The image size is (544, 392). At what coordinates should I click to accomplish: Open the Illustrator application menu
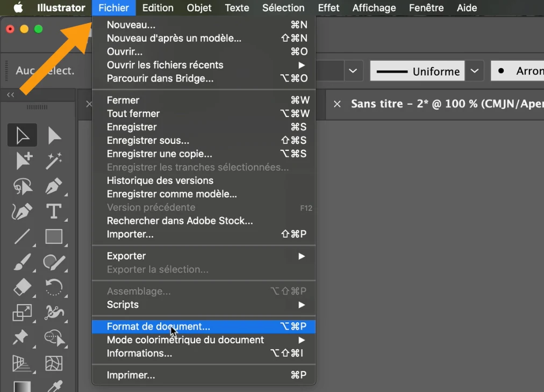[61, 8]
